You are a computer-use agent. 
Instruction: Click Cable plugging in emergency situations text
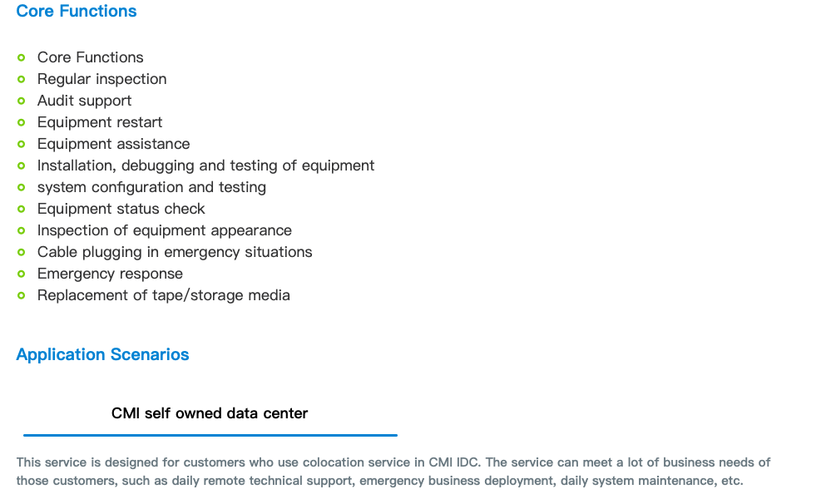(x=175, y=252)
